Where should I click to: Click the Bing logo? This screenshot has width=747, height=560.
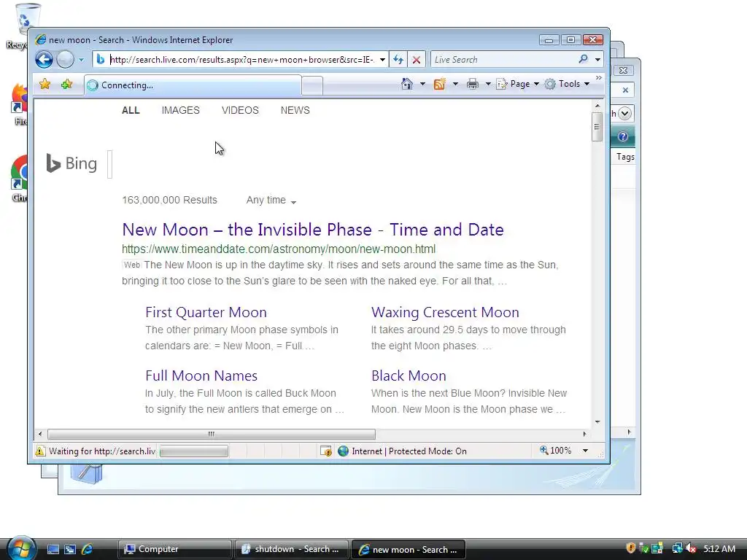(x=71, y=163)
